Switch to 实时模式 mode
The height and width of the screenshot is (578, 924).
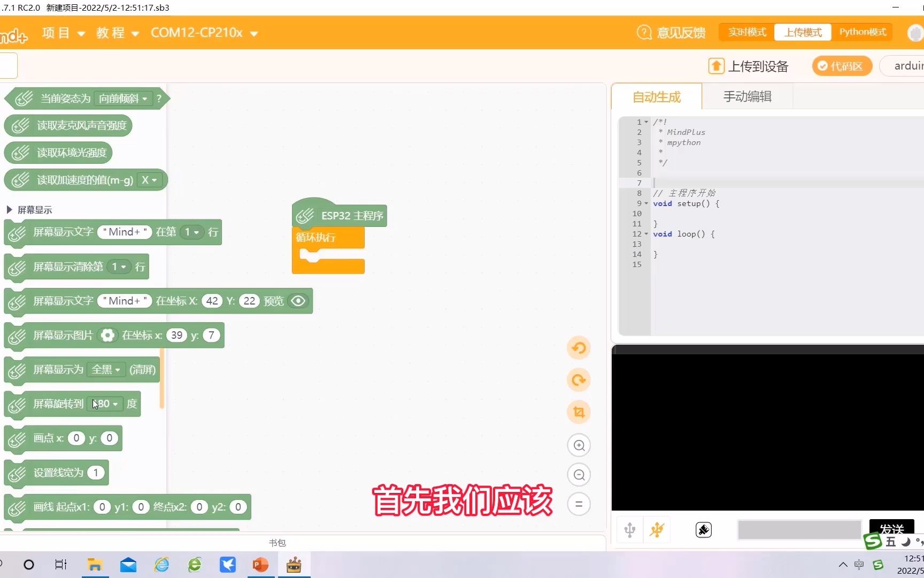747,32
